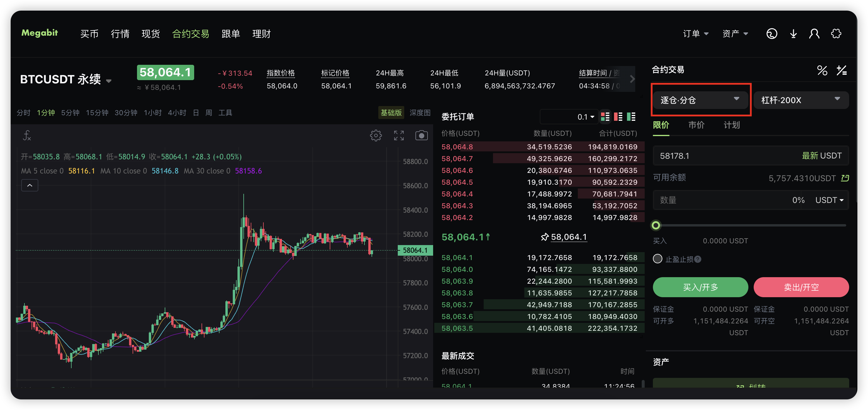Open 合约交易 navigation item
The image size is (868, 410).
click(x=191, y=34)
